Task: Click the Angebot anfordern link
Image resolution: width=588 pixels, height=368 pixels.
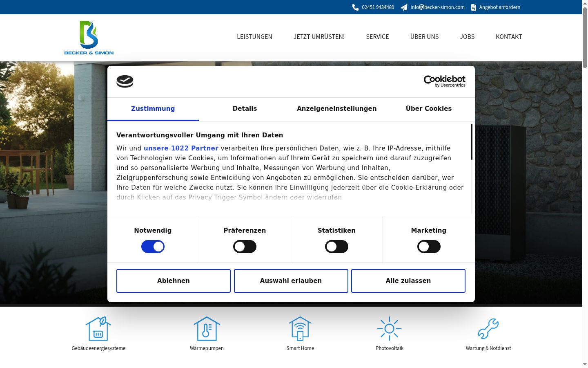Action: [x=500, y=7]
